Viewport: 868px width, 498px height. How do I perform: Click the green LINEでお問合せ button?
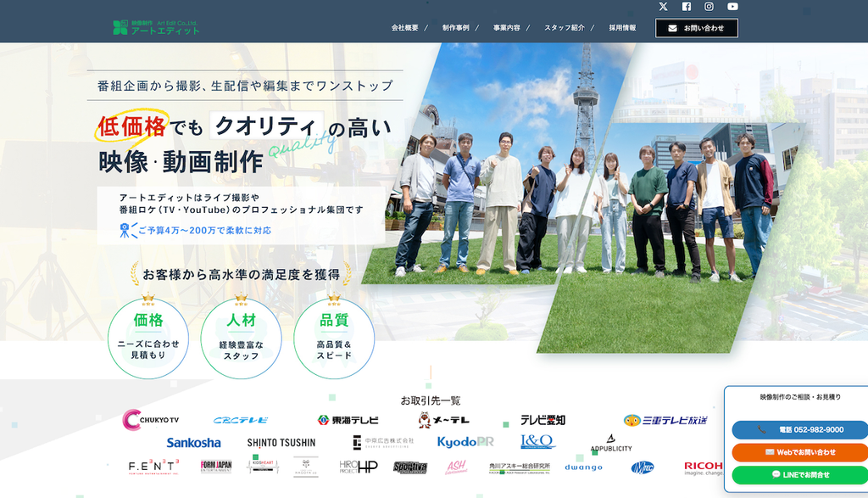(799, 475)
